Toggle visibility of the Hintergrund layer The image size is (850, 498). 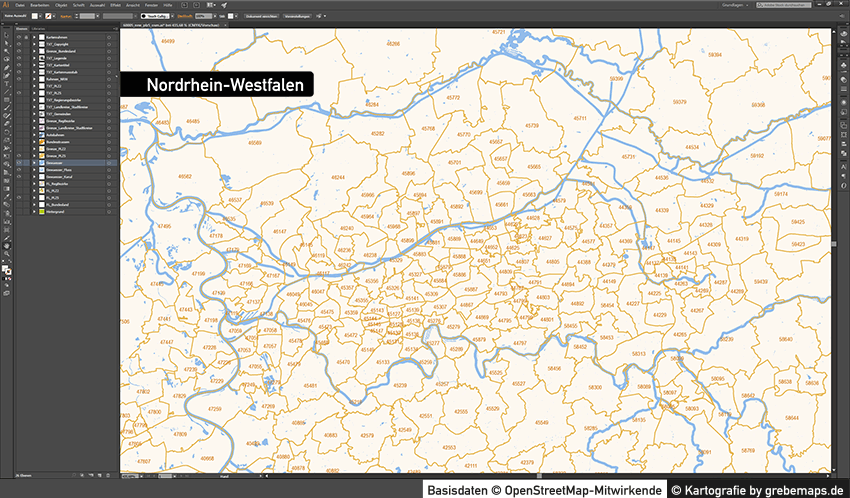point(19,212)
